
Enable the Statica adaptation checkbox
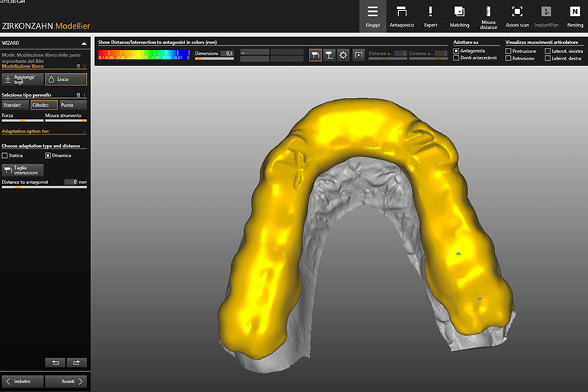[5, 156]
